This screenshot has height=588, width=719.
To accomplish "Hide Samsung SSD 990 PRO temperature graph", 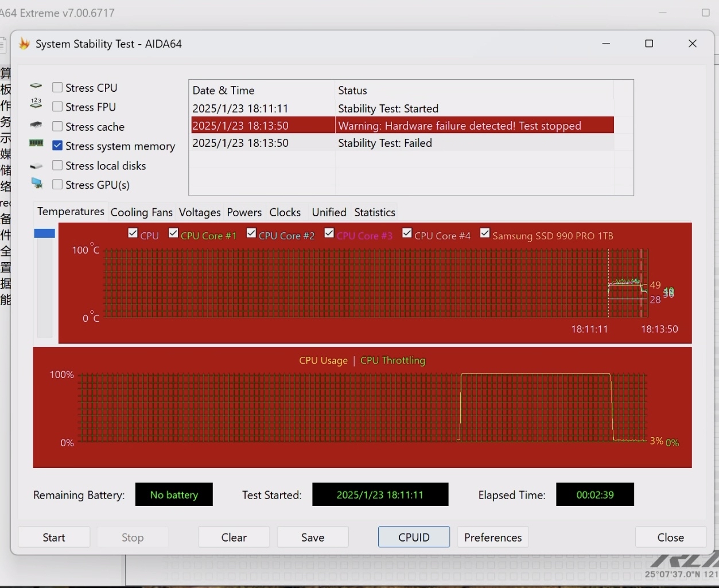I will pos(485,233).
